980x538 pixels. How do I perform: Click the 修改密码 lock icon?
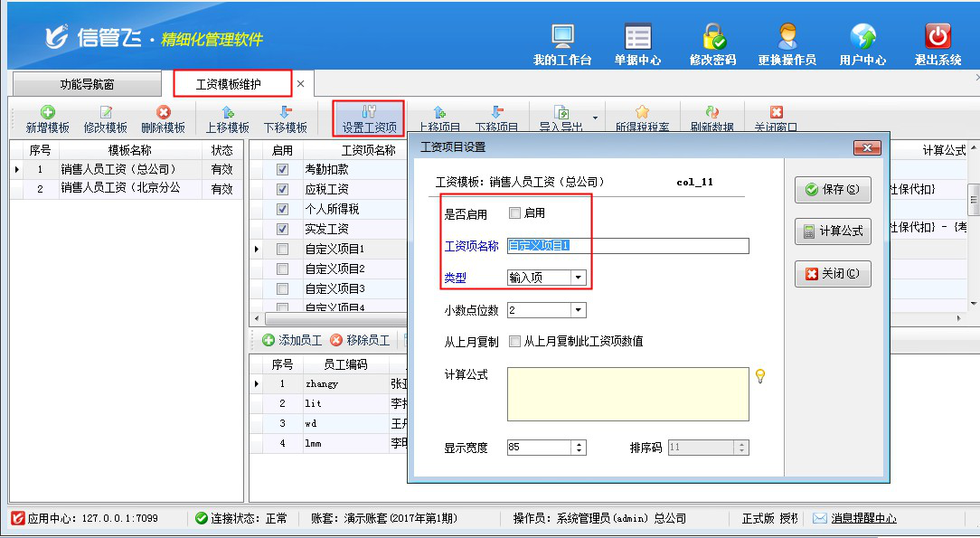click(712, 37)
